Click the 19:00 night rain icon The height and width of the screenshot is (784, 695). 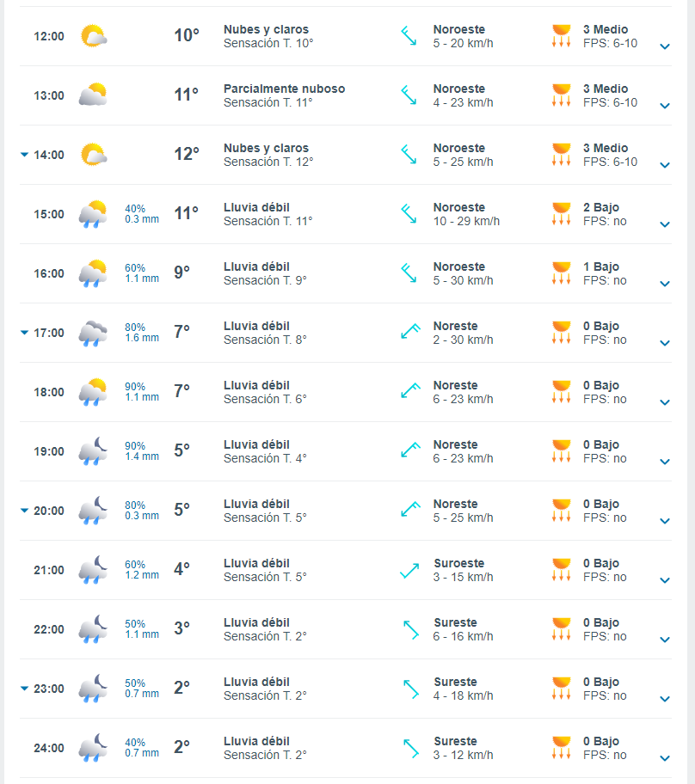(x=93, y=451)
